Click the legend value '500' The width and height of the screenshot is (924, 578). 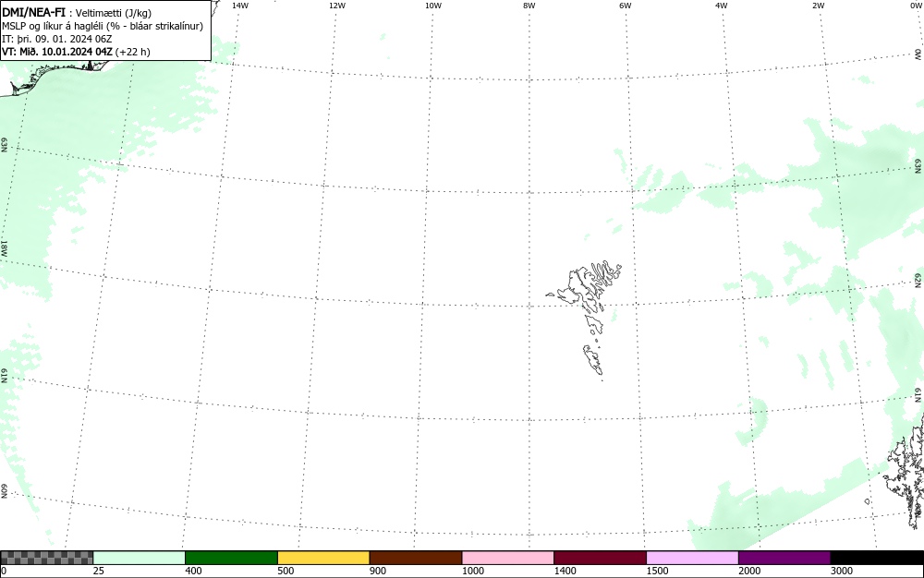[x=286, y=571]
